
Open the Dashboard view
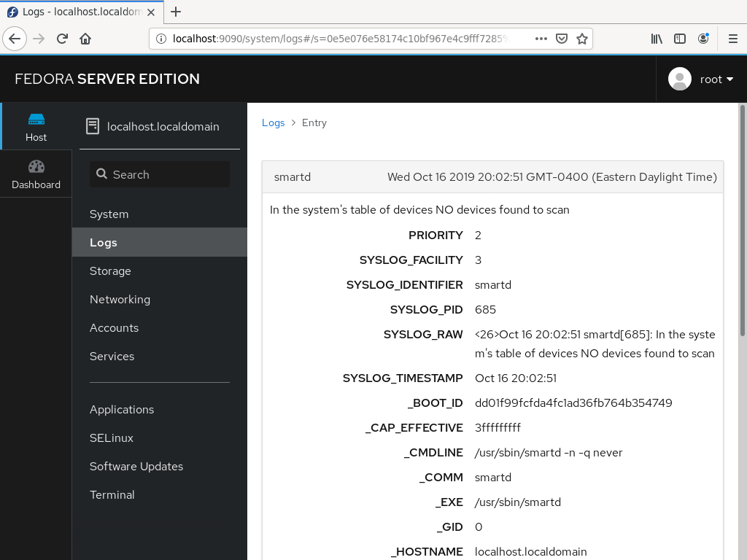tap(36, 174)
